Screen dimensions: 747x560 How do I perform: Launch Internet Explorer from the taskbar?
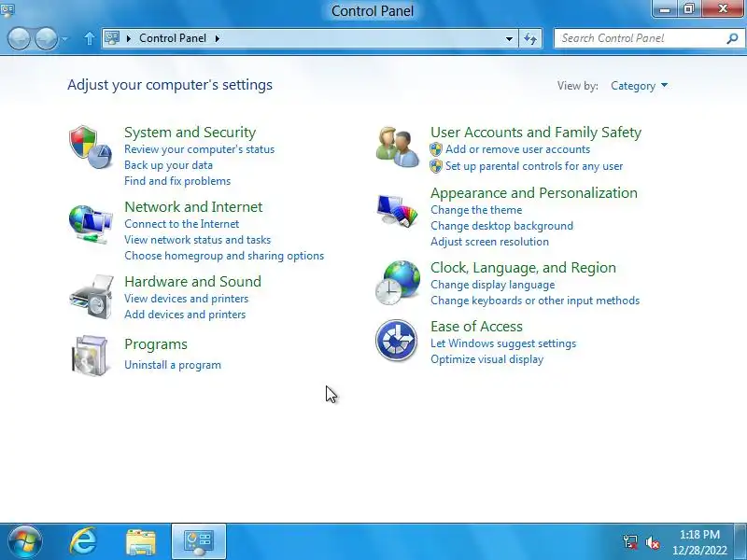[83, 541]
